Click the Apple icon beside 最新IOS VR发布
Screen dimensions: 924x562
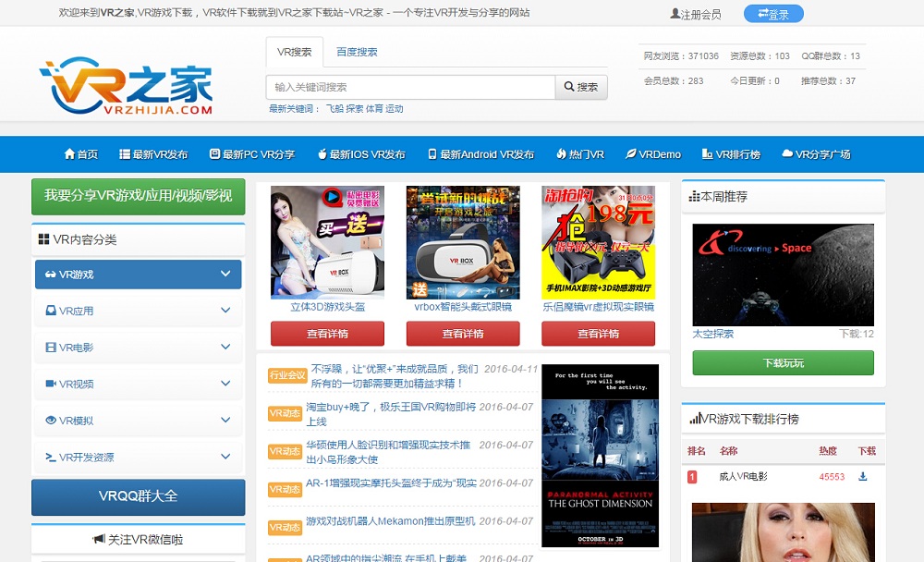(x=322, y=154)
